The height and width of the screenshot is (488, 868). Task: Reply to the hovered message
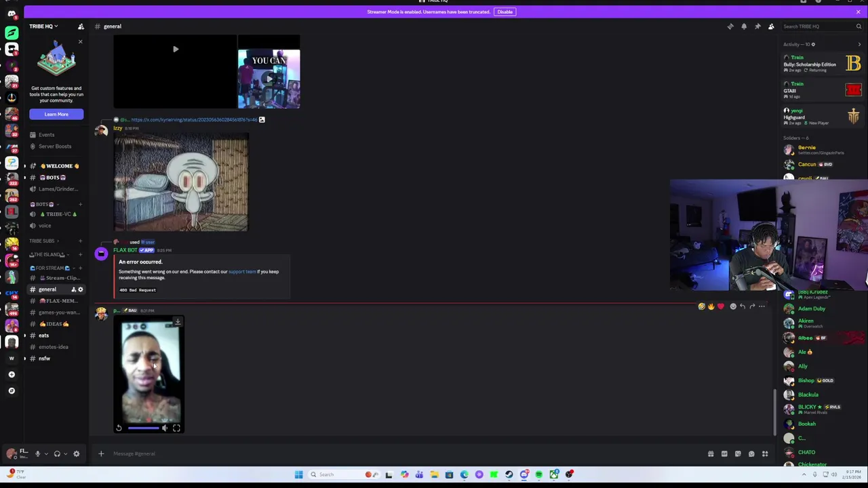tap(743, 306)
